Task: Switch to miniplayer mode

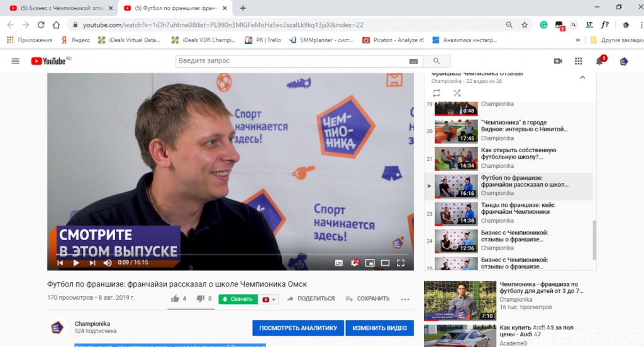Action: (x=370, y=263)
